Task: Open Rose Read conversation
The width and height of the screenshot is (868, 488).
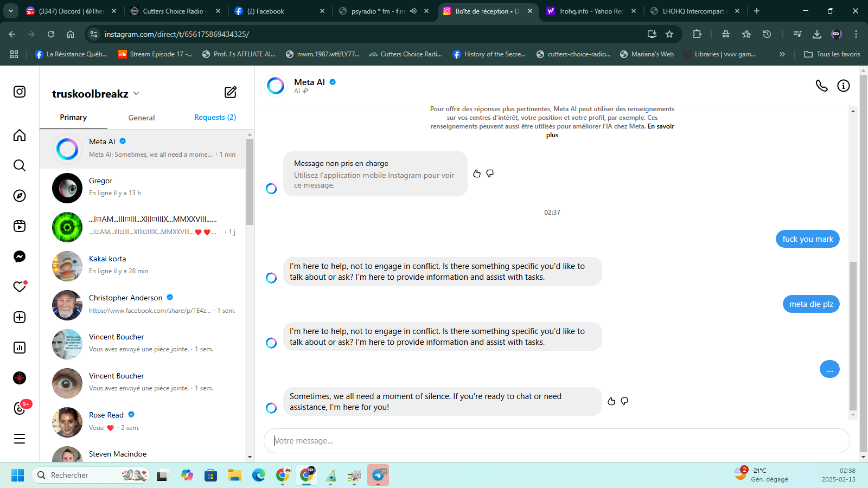Action: pyautogui.click(x=143, y=422)
